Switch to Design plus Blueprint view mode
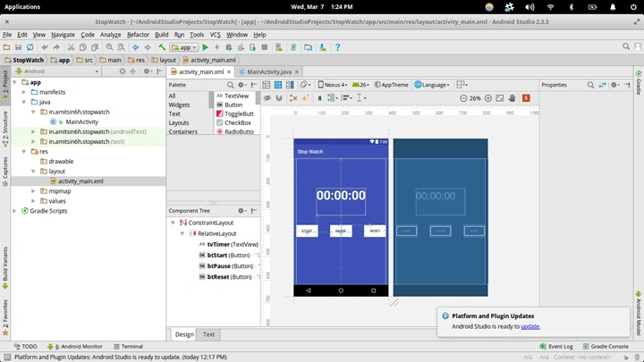 (x=290, y=85)
